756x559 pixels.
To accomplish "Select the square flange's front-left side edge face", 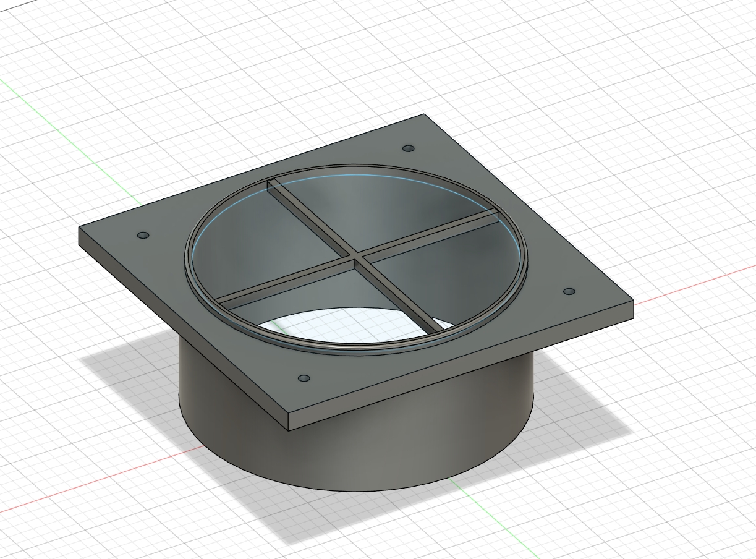I will (184, 330).
